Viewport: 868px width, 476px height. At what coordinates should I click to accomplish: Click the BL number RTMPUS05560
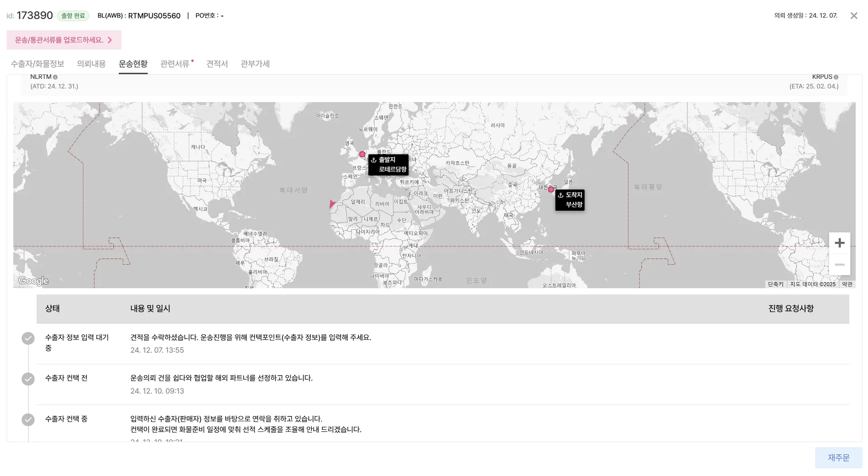154,16
